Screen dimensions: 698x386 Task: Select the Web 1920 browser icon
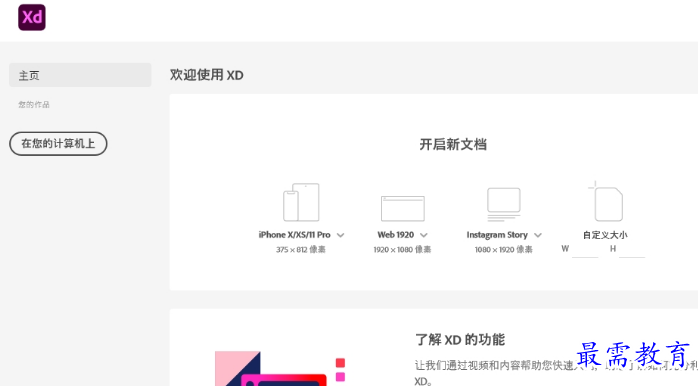point(402,208)
